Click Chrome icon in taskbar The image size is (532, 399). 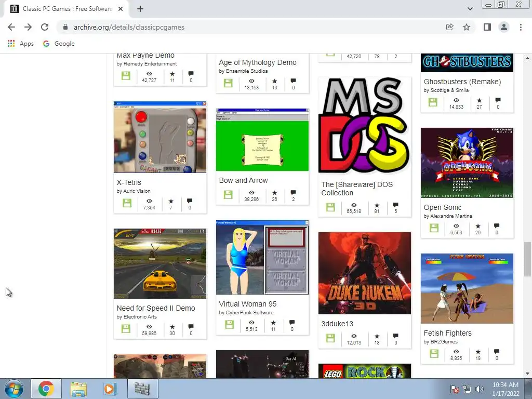(46, 389)
